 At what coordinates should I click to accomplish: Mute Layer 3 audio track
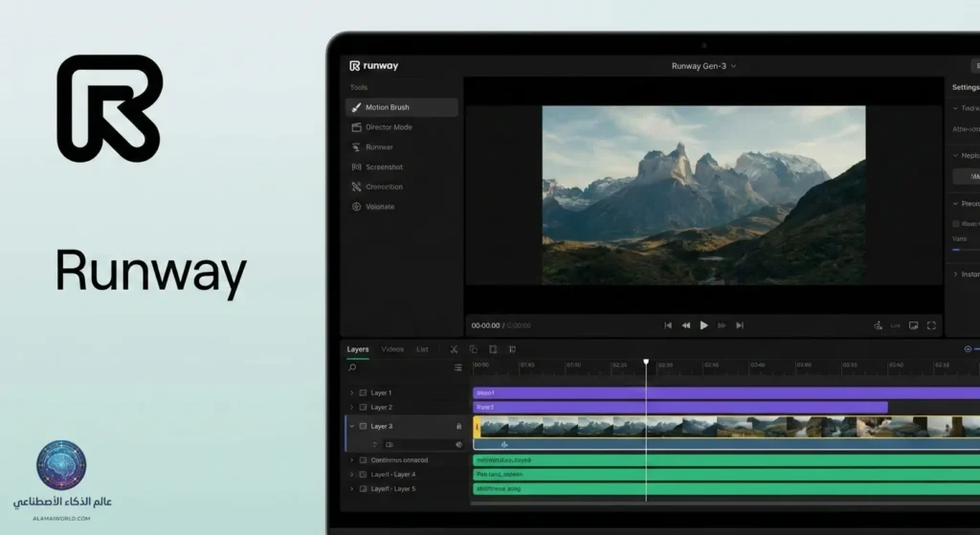pyautogui.click(x=458, y=444)
